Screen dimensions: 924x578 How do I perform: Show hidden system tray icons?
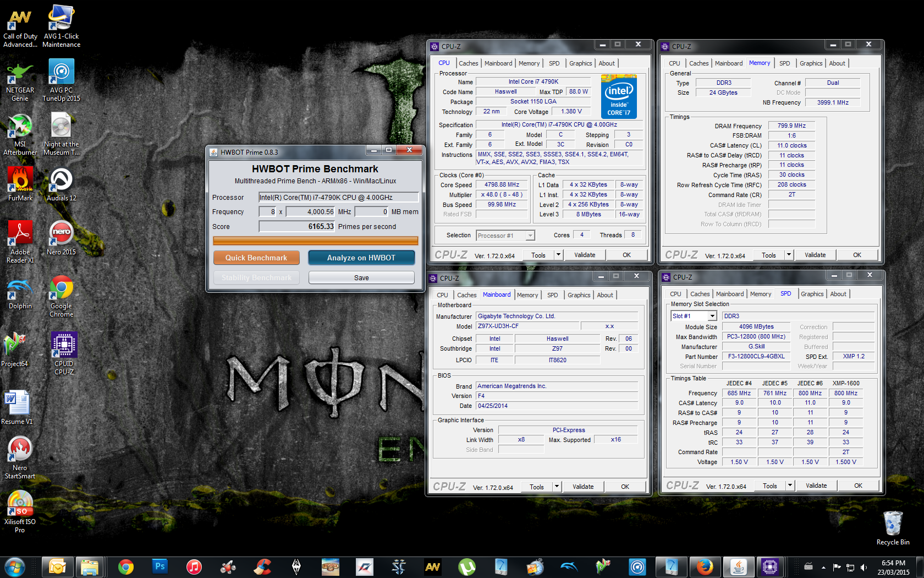(823, 567)
